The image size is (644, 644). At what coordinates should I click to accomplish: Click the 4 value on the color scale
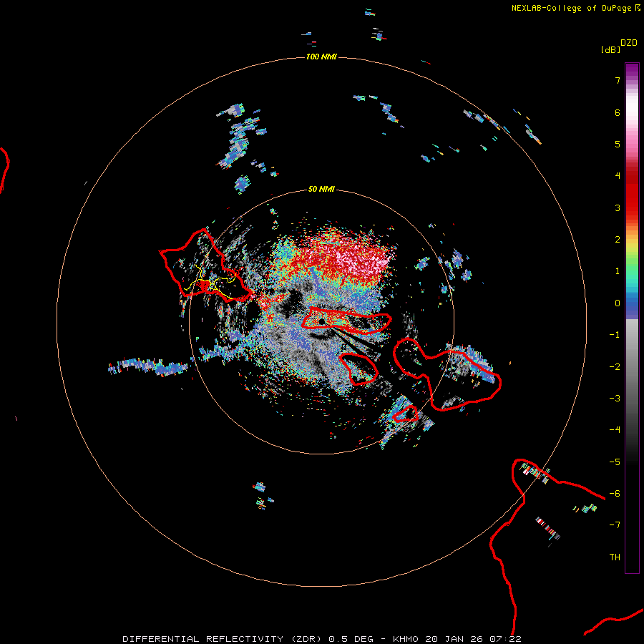(x=618, y=176)
